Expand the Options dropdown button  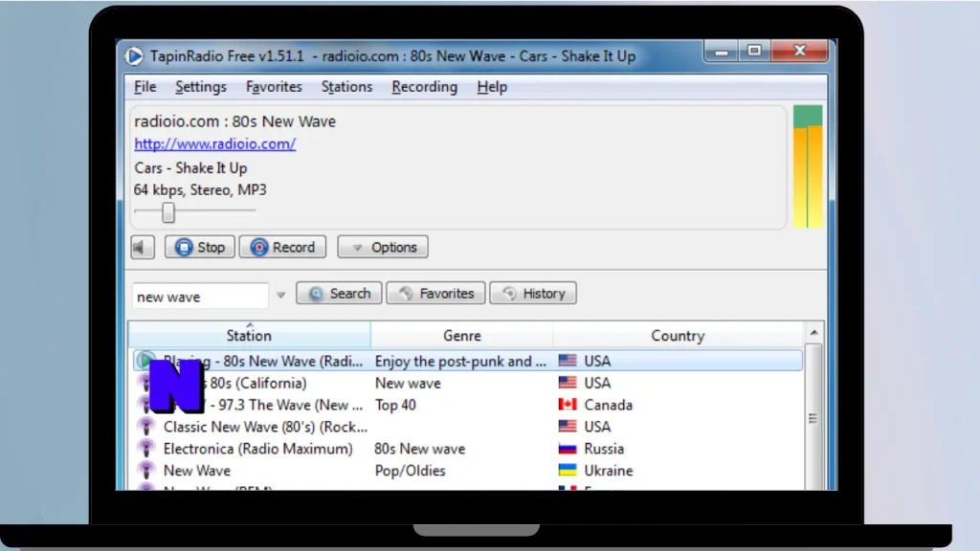pos(383,248)
